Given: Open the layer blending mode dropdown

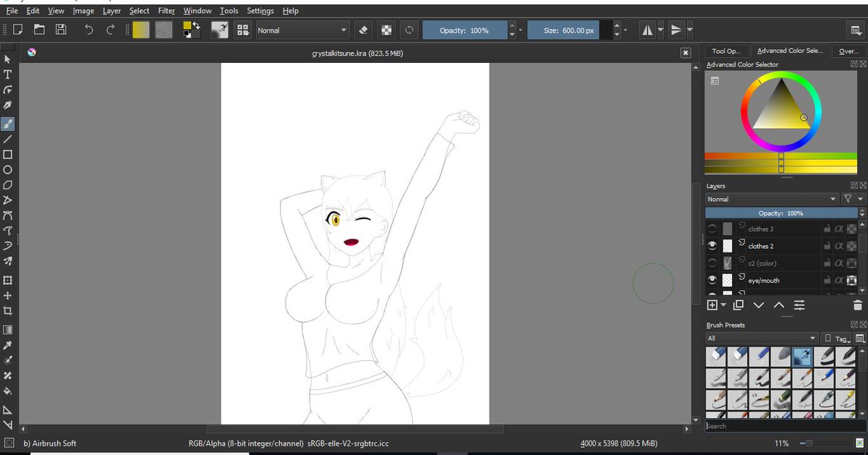Looking at the screenshot, I should [770, 199].
